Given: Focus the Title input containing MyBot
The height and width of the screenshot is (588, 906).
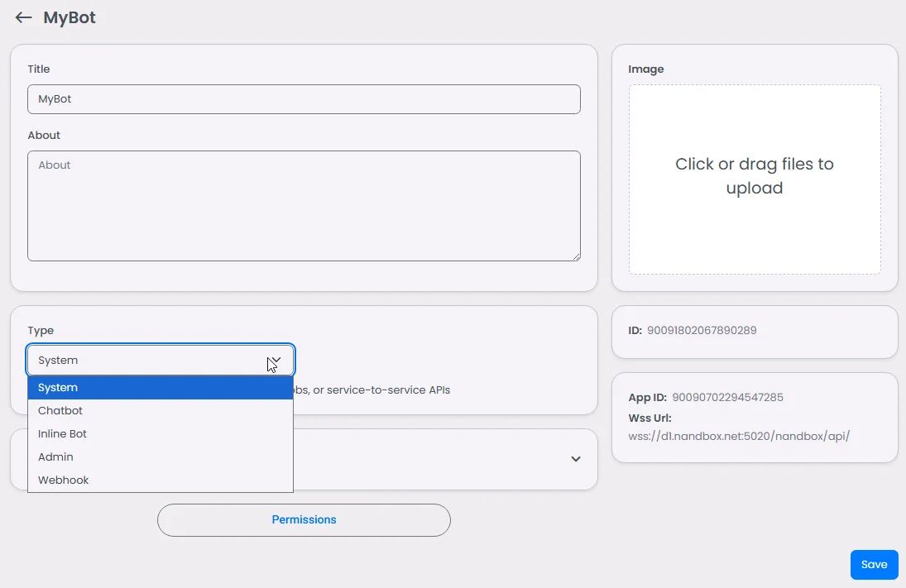Looking at the screenshot, I should point(304,99).
